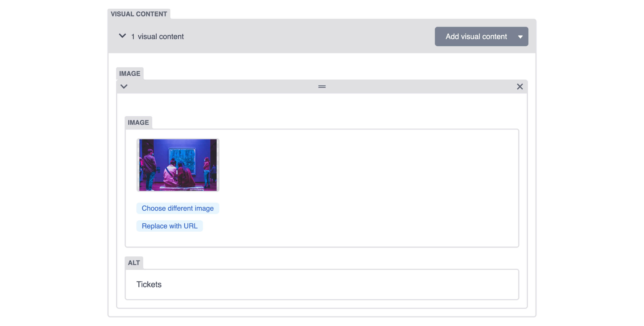Click Choose different image
Screen dimensions: 644x326
(x=178, y=208)
